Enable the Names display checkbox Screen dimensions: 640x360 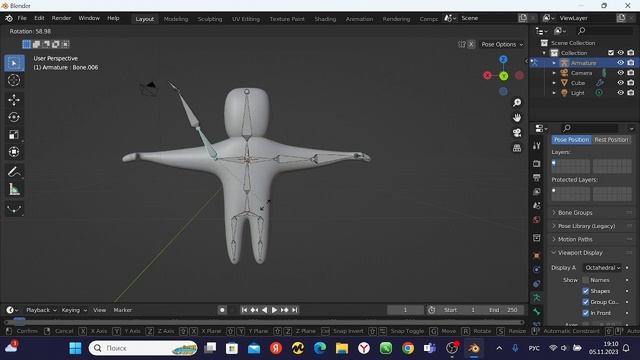tap(586, 280)
